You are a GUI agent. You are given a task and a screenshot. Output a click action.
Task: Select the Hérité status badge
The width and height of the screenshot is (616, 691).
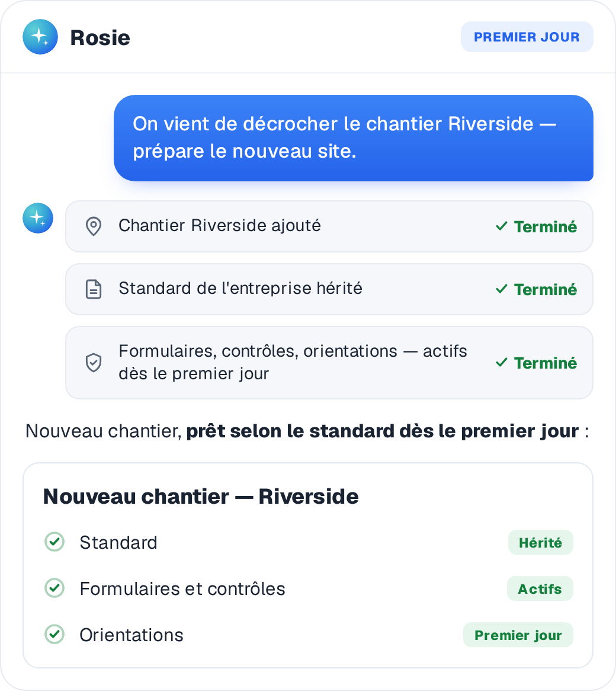(540, 542)
